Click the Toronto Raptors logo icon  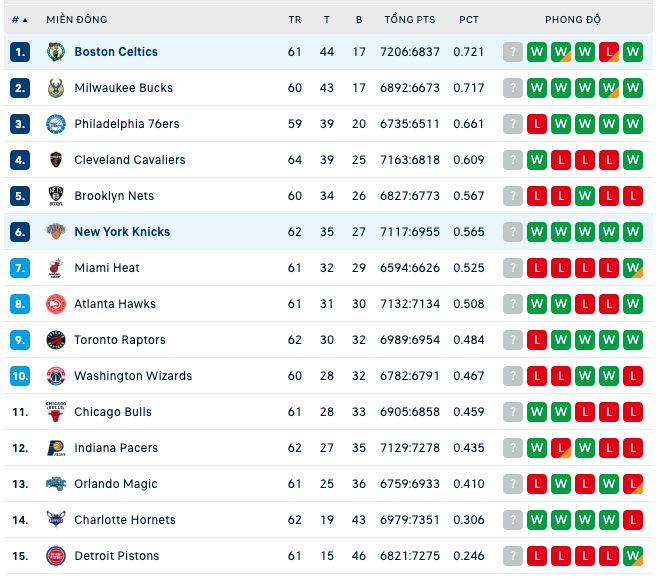tap(55, 340)
